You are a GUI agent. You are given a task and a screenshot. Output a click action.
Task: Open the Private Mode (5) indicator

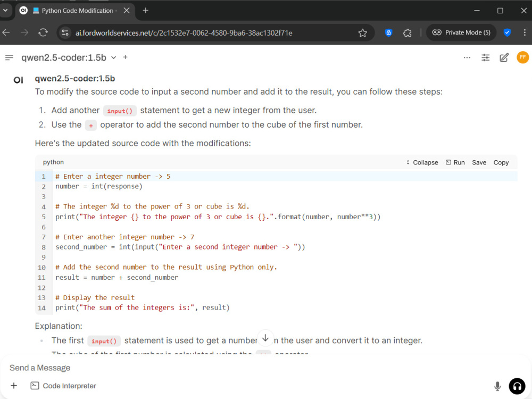(x=461, y=32)
